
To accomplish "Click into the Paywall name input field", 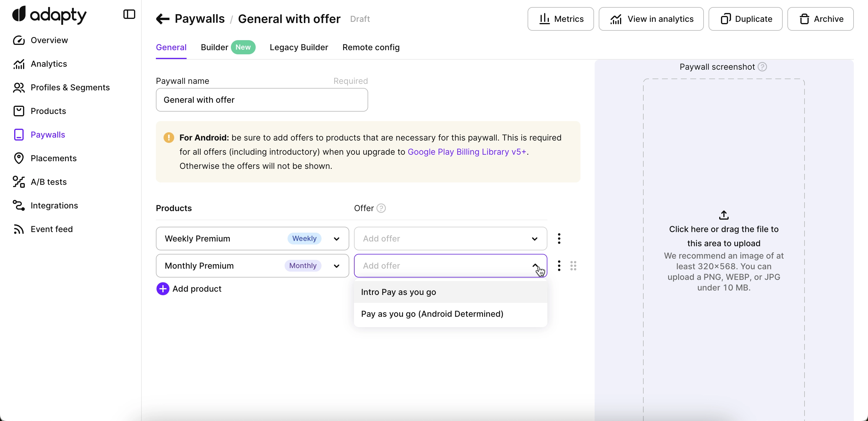I will click(x=262, y=100).
